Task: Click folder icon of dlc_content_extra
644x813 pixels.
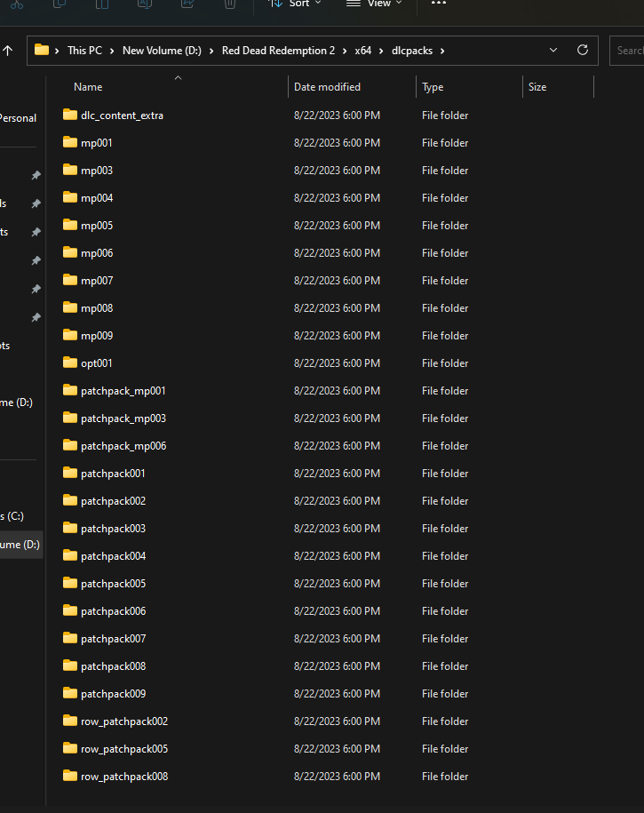Action: point(70,115)
